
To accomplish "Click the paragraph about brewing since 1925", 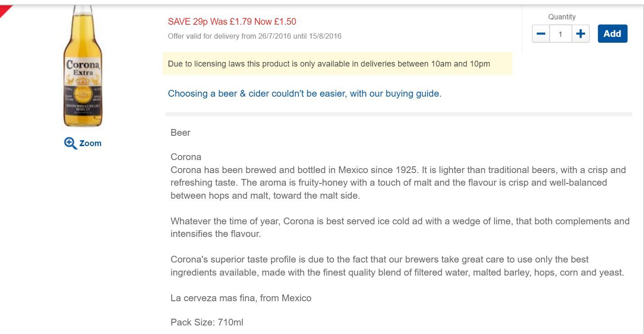I will 398,183.
